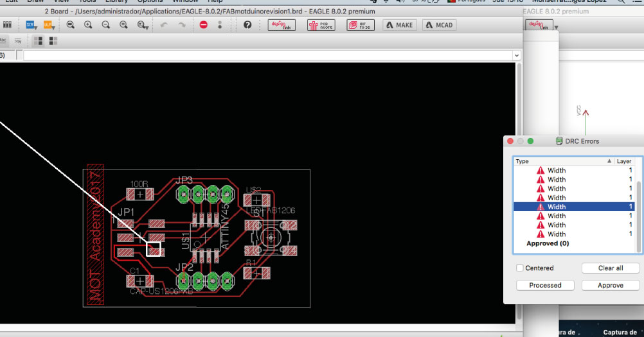Click the R1 resistor on the board
This screenshot has width=644, height=337.
point(256,273)
